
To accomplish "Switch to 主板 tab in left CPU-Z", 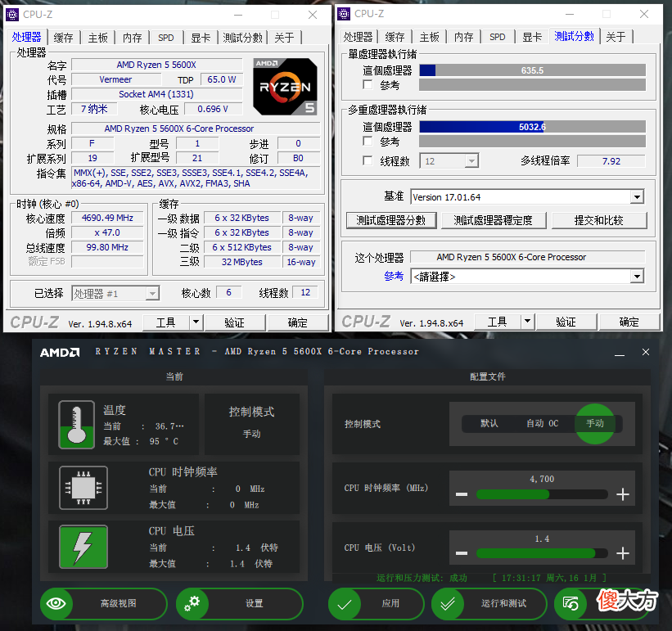I will click(x=97, y=38).
